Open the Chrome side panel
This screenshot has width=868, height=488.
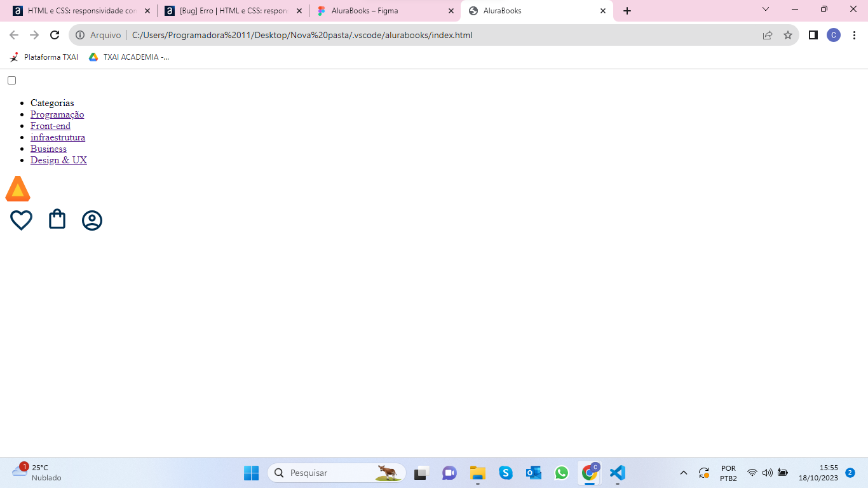point(813,35)
